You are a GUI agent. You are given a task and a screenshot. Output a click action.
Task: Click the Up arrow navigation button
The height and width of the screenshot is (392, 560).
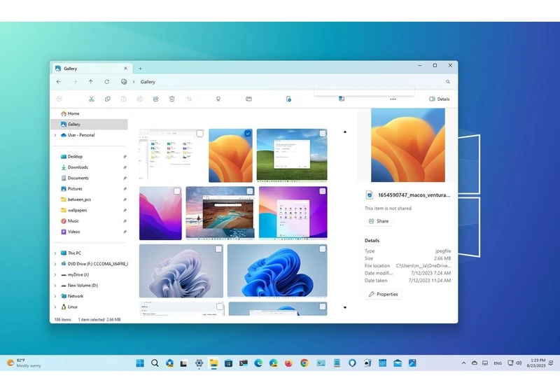tap(91, 82)
